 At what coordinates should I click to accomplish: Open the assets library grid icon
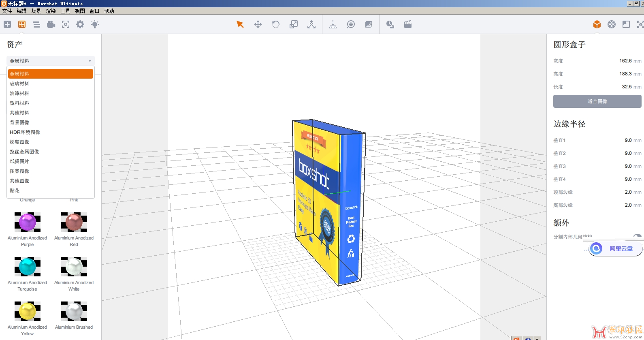click(22, 24)
